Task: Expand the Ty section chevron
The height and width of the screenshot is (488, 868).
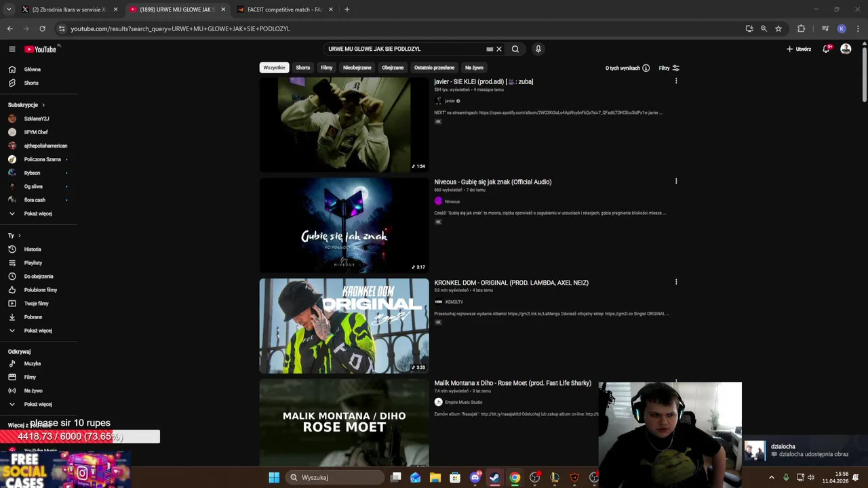Action: 19,235
